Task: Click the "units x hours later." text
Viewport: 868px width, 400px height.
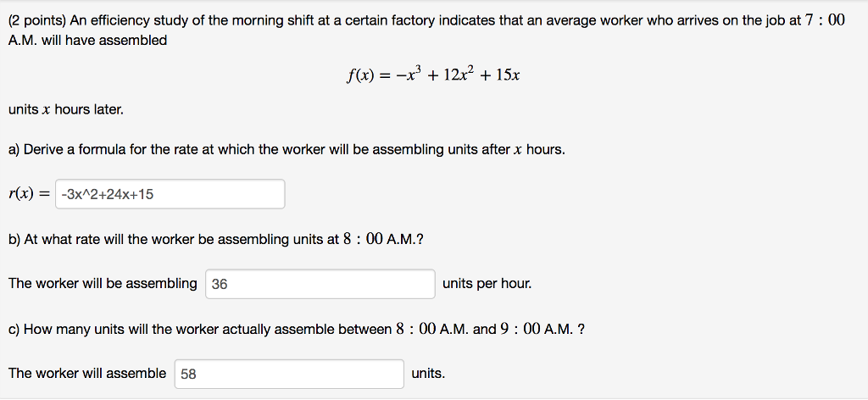Action: 66,110
